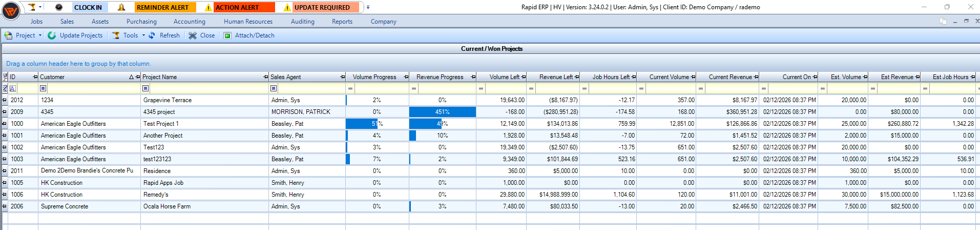The height and width of the screenshot is (230, 980).
Task: Click the Attach/Detach window icon
Action: click(x=227, y=35)
